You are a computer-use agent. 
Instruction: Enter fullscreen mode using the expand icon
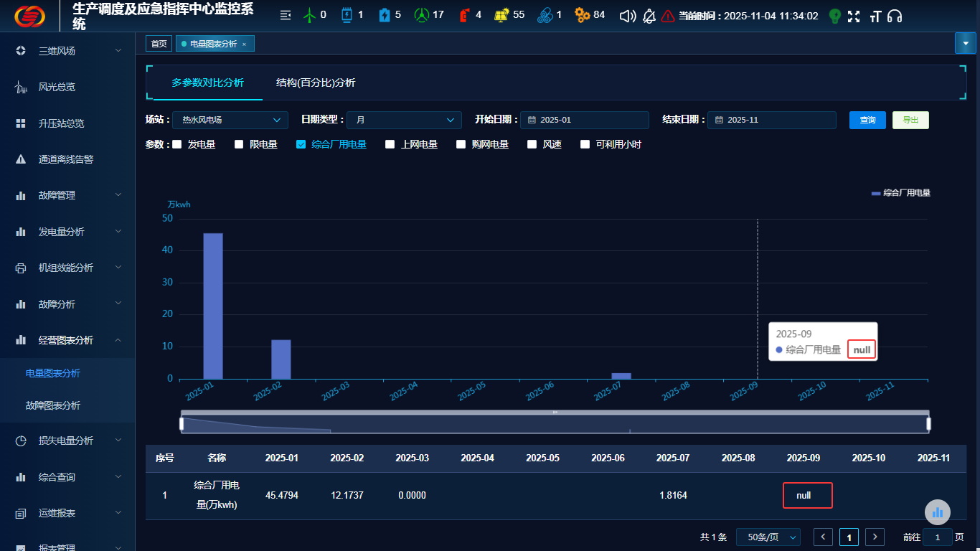point(854,16)
